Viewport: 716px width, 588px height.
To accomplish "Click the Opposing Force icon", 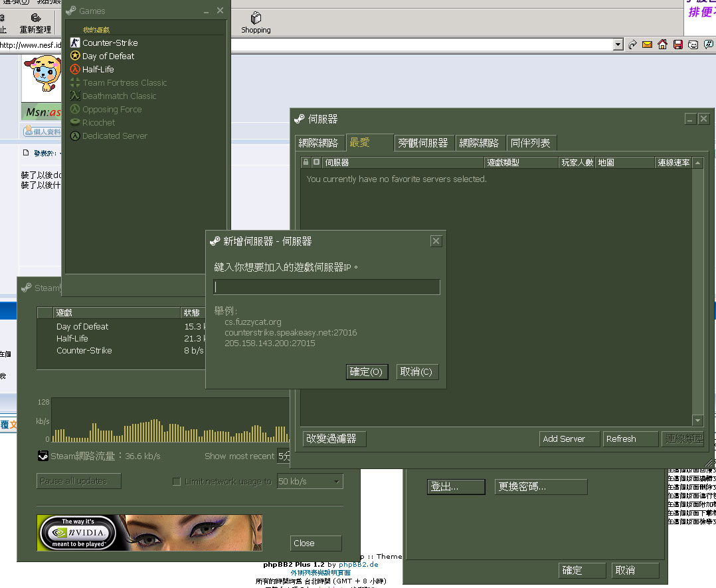I will pyautogui.click(x=75, y=109).
